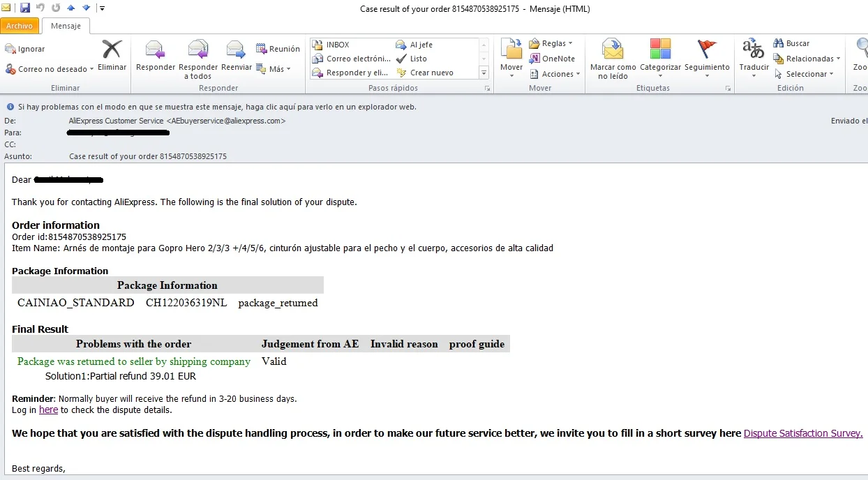This screenshot has width=868, height=480.
Task: Open the Archivo tab
Action: click(20, 26)
